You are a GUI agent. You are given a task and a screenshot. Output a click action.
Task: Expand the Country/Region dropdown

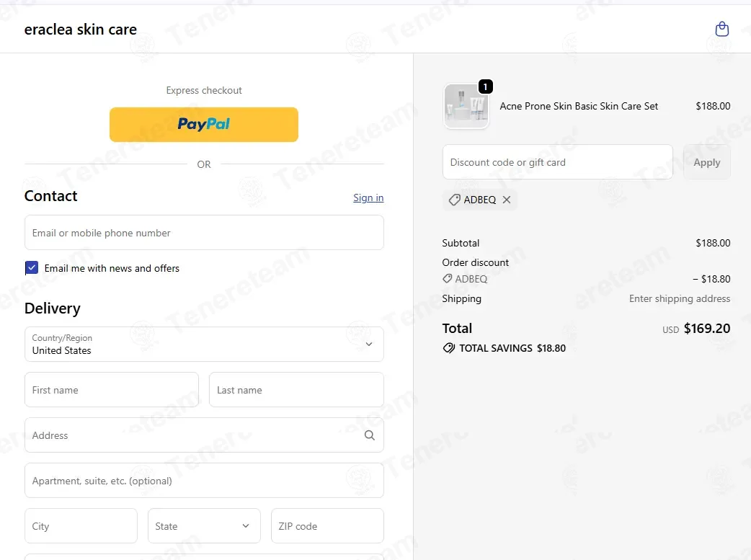[204, 344]
